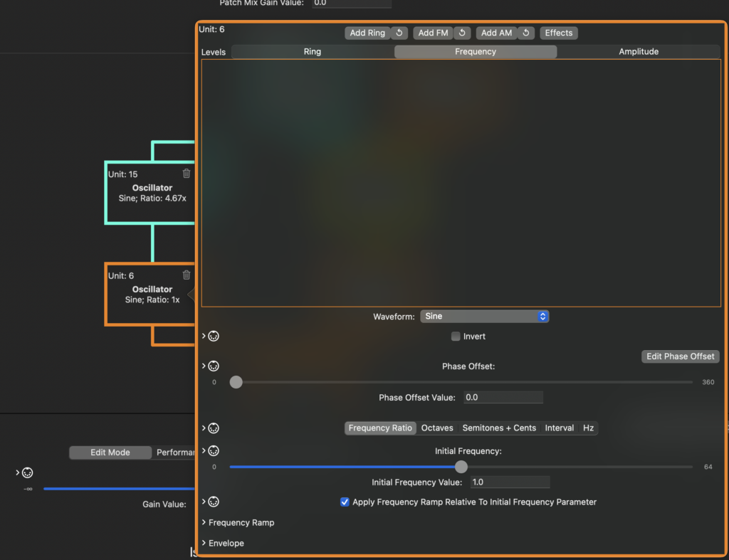Viewport: 729px width, 560px height.
Task: Enable the Invert checkbox
Action: click(456, 337)
